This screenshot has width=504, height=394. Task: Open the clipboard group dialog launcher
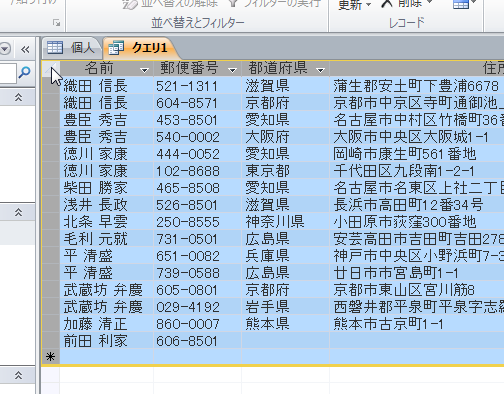(56, 23)
